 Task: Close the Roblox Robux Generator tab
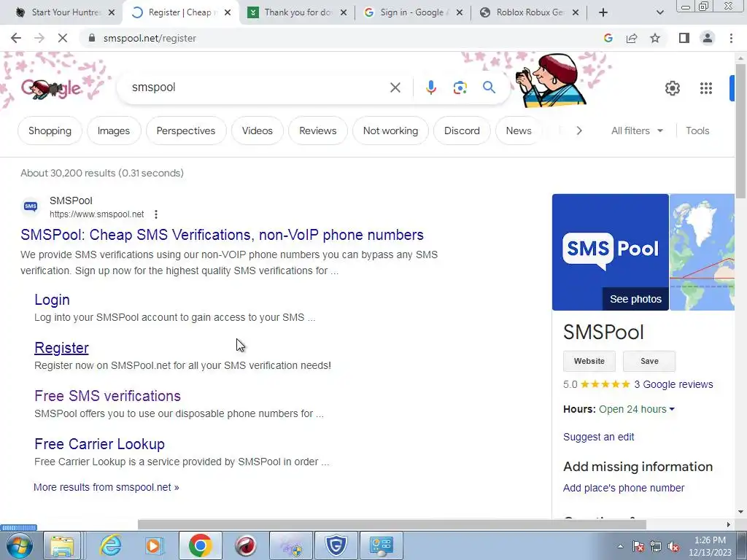(576, 13)
